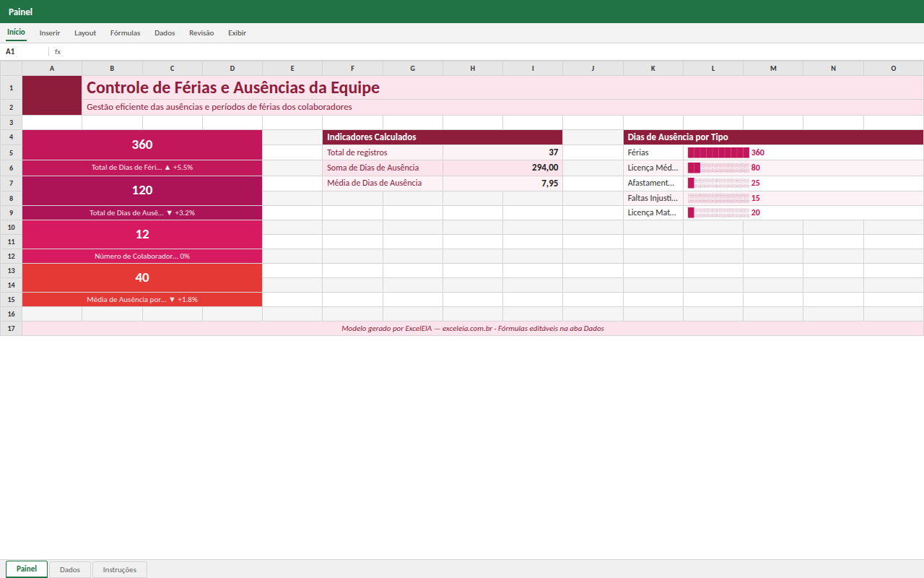924x578 pixels.
Task: Select the KPI value 120
Action: coord(142,190)
